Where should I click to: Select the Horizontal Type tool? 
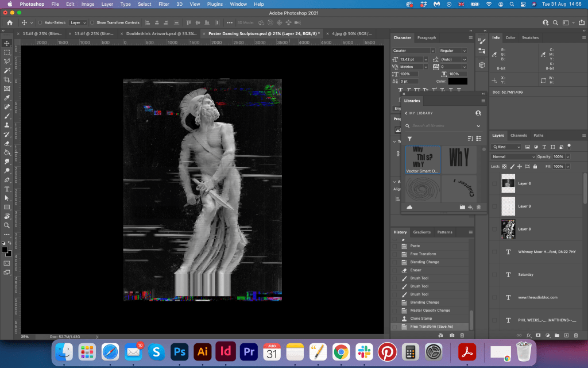(x=7, y=189)
